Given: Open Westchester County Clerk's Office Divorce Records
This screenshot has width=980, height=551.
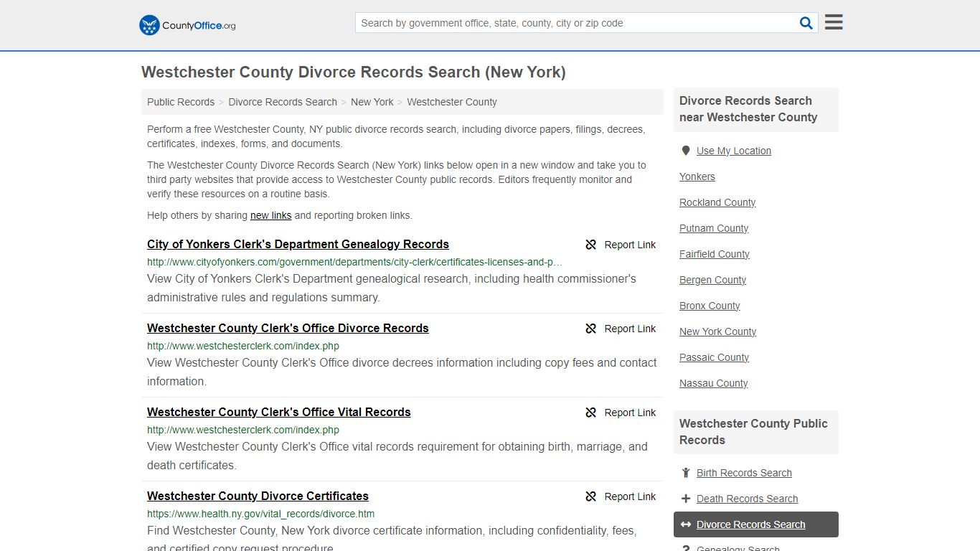Looking at the screenshot, I should 288,328.
